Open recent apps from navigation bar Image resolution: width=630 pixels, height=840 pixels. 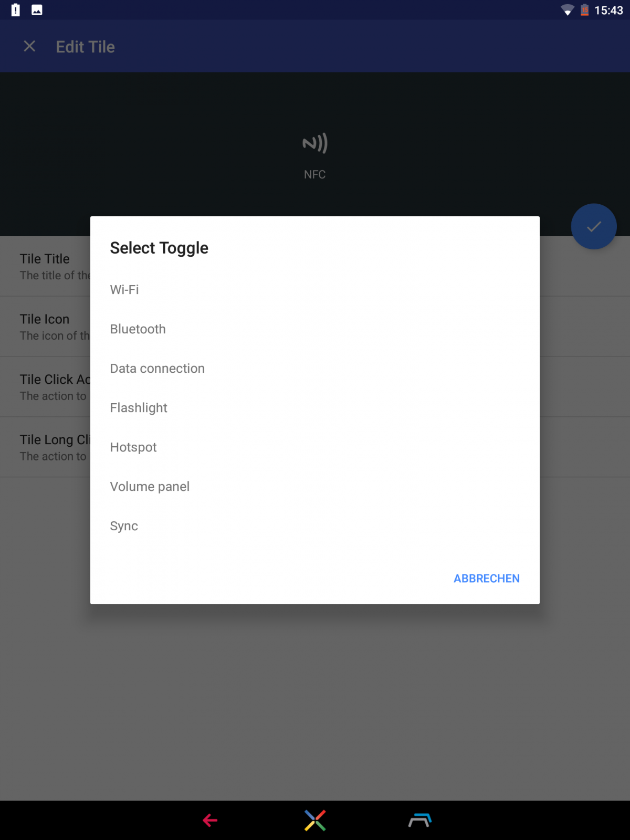420,820
